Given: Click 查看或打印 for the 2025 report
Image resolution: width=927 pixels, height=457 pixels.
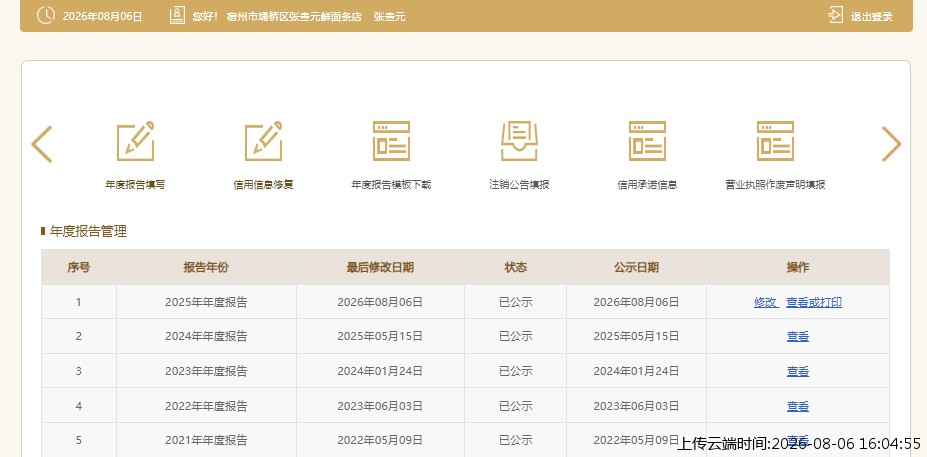Looking at the screenshot, I should coord(814,302).
